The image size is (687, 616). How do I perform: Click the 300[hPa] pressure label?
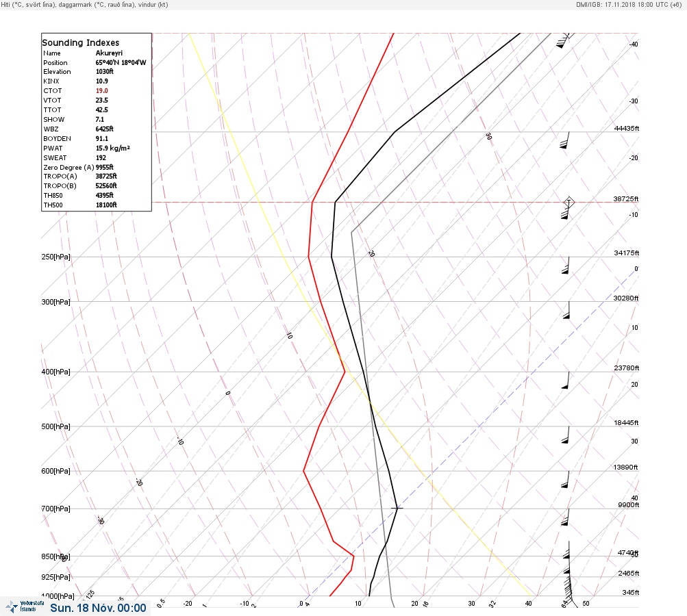(55, 302)
